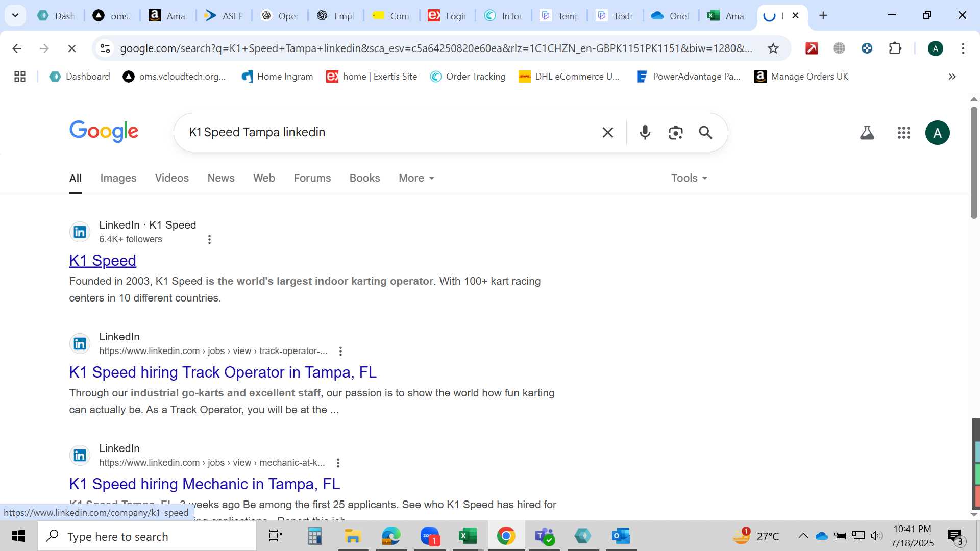
Task: Open Zoom from the taskbar
Action: coord(430,536)
